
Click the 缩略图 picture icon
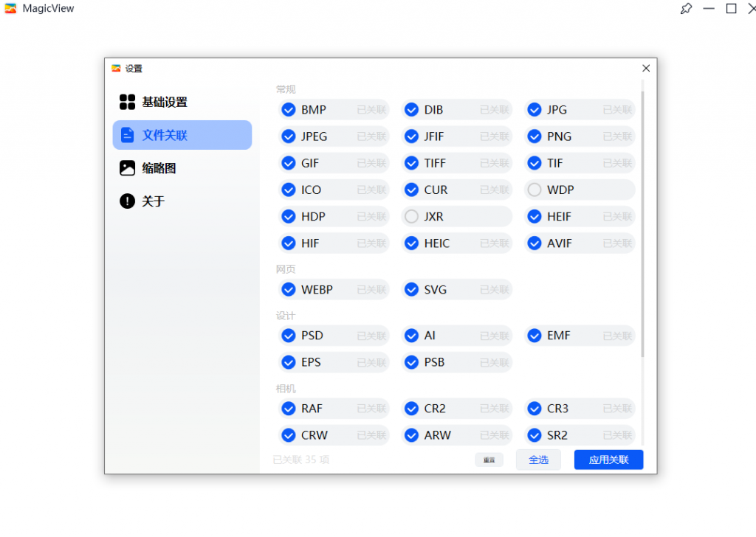coord(127,168)
